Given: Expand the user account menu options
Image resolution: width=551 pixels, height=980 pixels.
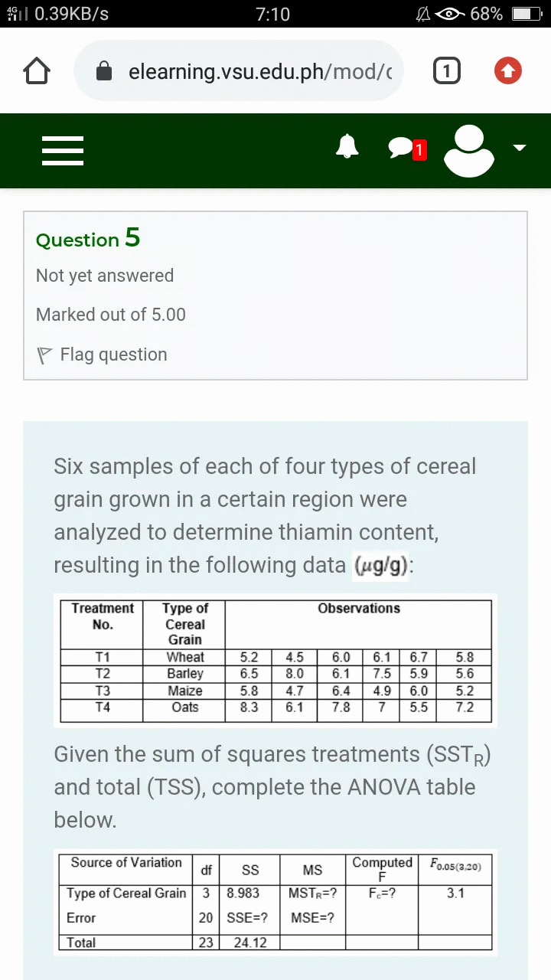Looking at the screenshot, I should (x=518, y=148).
